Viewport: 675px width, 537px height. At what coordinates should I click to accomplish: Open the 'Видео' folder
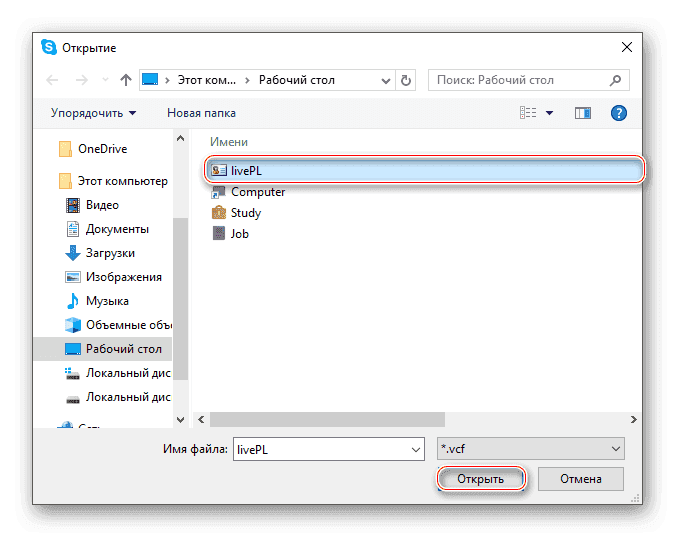tap(102, 205)
